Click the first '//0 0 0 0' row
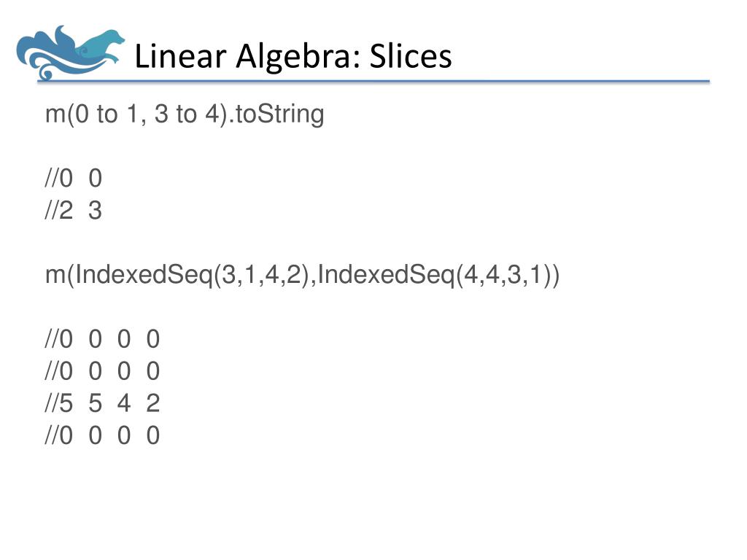The height and width of the screenshot is (560, 747). tap(102, 339)
